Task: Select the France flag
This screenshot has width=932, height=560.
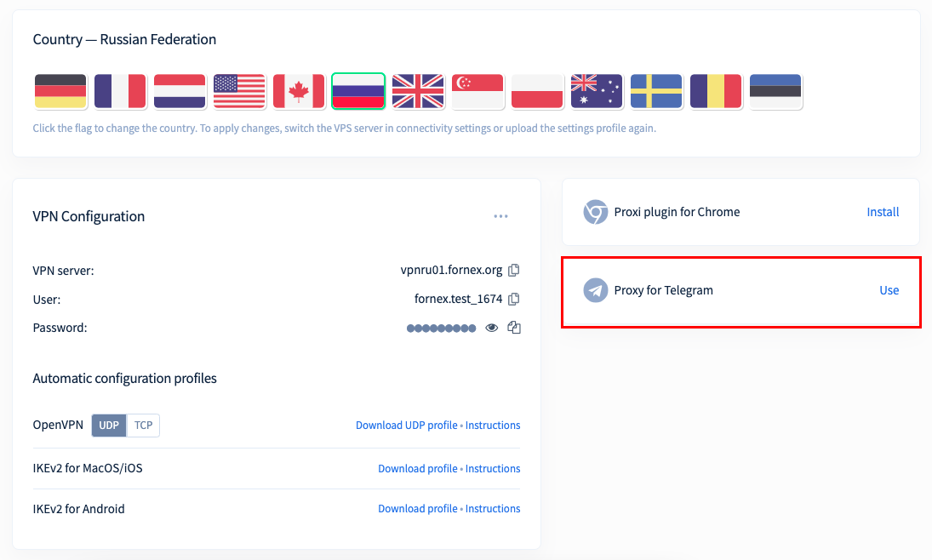Action: tap(120, 91)
